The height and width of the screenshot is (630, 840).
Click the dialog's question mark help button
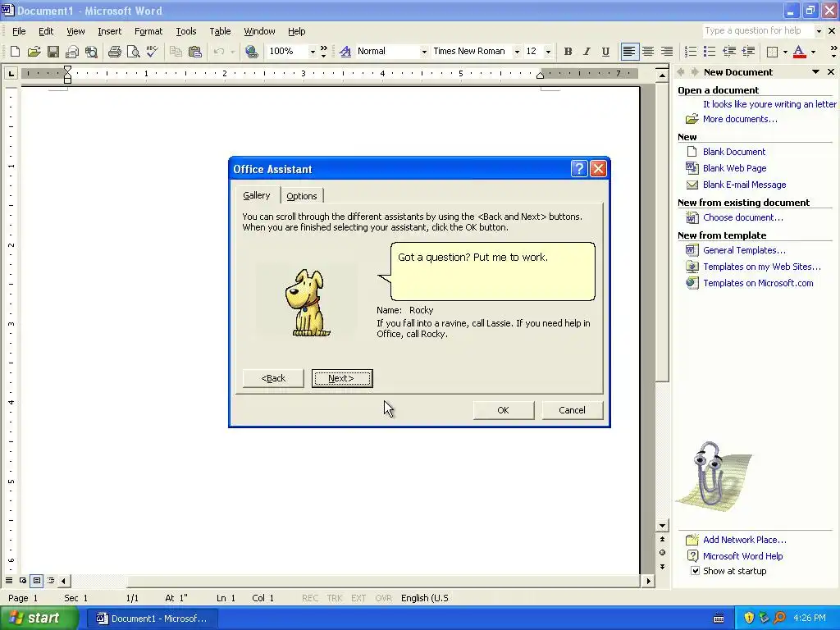(579, 169)
